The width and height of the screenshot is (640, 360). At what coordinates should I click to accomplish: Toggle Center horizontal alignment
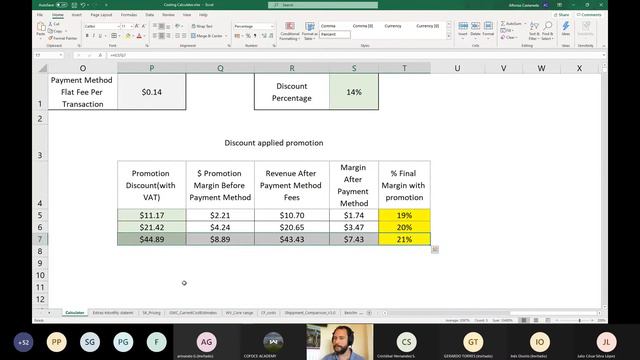[x=162, y=36]
